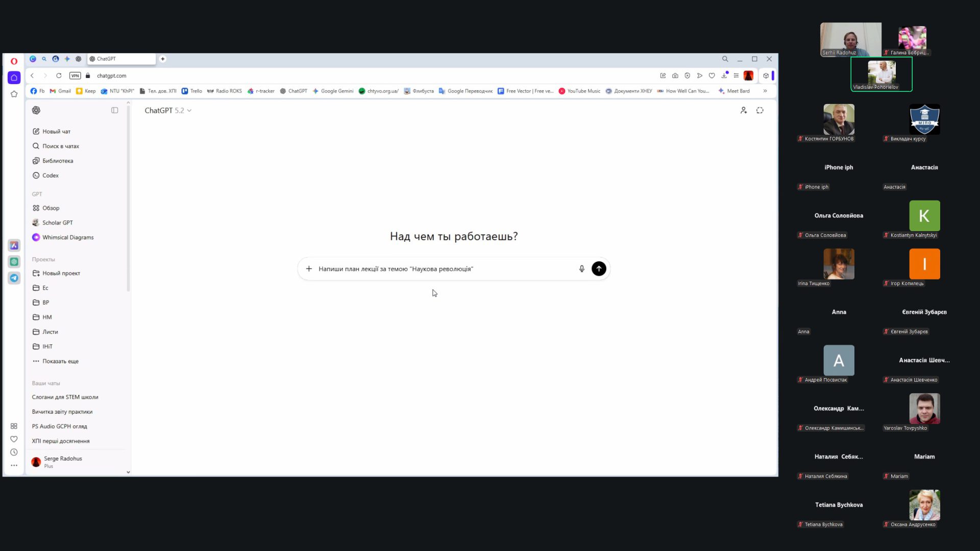Collapse the ChatGPT sidebar panel
Screen dimensions: 980x551
coord(115,110)
